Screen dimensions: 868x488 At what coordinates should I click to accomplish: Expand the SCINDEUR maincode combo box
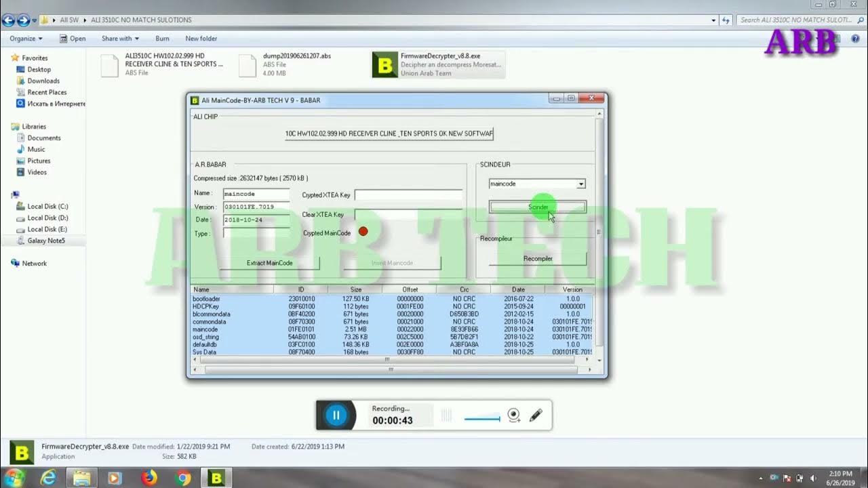click(x=581, y=184)
